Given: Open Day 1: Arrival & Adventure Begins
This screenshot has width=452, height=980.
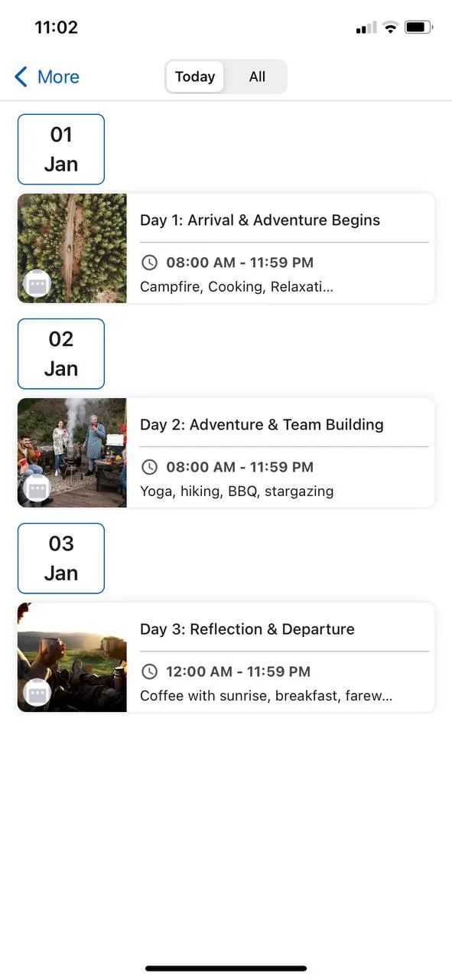Looking at the screenshot, I should pos(226,248).
